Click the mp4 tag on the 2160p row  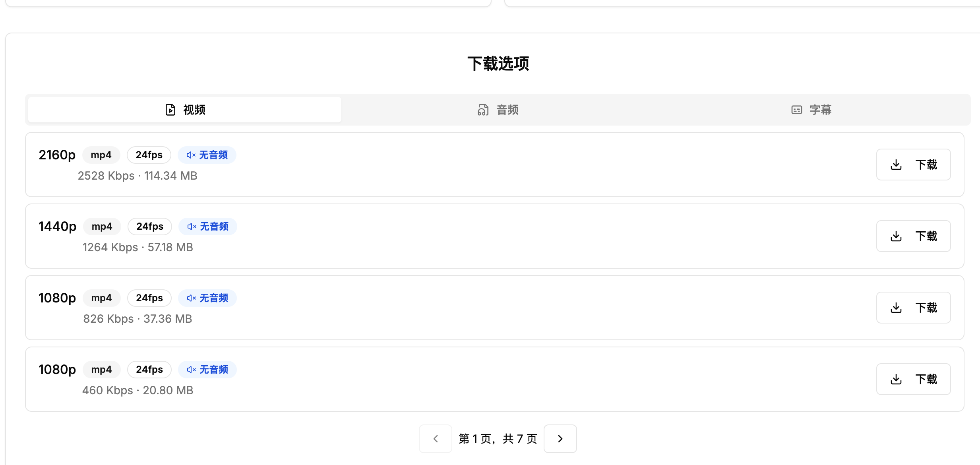point(101,155)
